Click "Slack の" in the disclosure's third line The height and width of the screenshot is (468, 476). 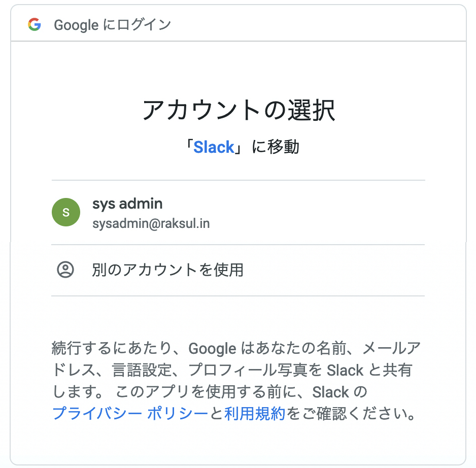(x=339, y=392)
